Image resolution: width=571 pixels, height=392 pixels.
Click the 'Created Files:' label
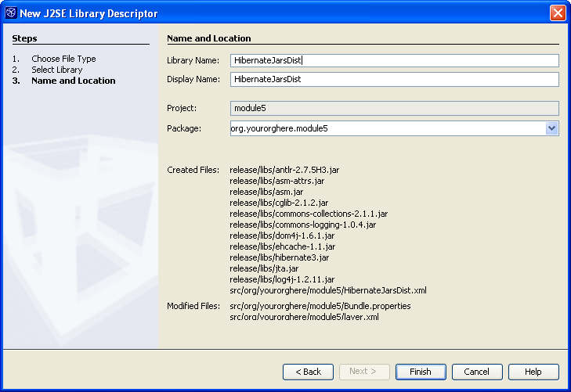click(193, 170)
